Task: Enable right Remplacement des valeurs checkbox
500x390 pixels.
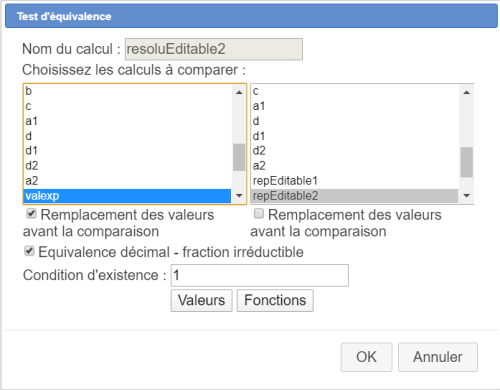Action: (x=259, y=214)
